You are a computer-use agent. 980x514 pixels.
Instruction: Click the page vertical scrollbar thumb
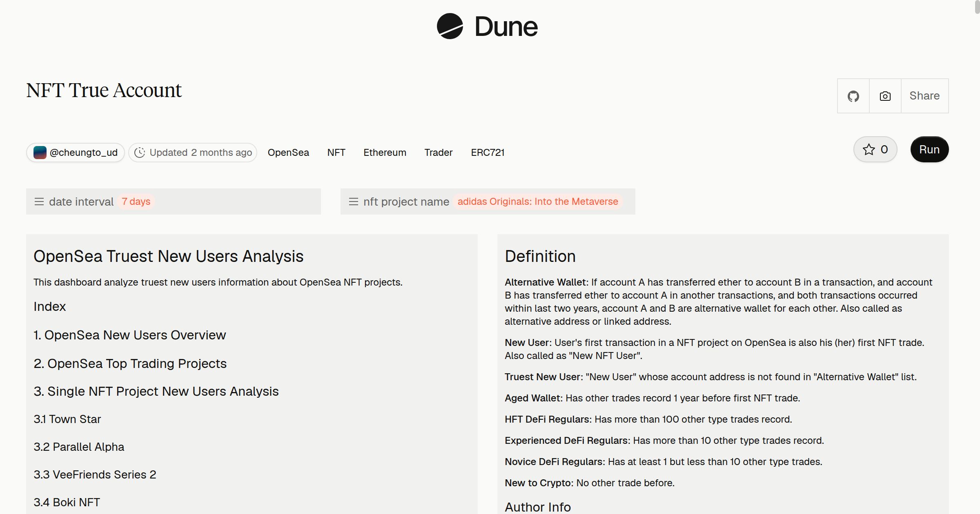(977, 7)
